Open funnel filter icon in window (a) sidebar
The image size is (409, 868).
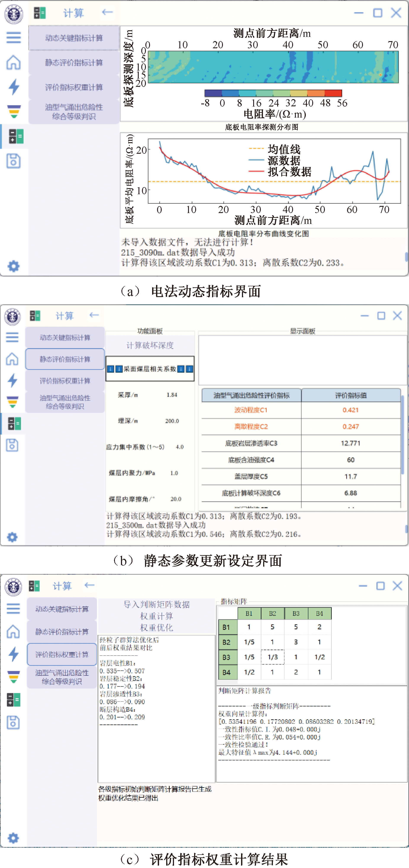(x=14, y=112)
